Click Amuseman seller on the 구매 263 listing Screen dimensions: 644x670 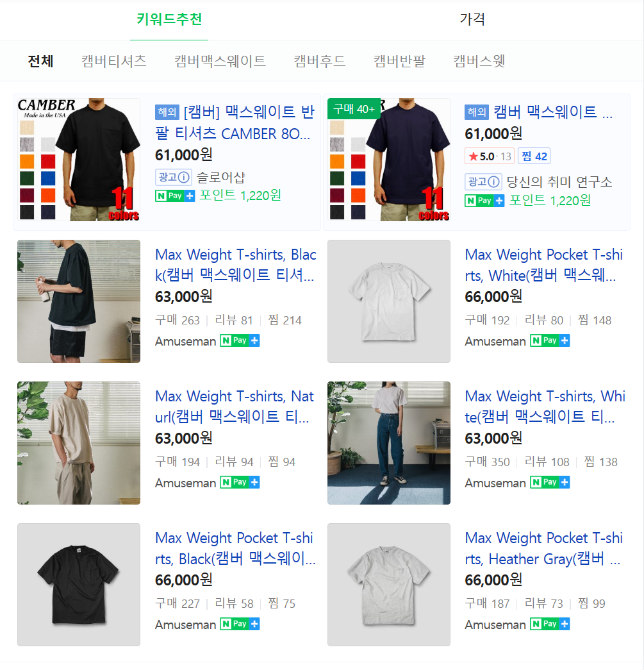point(185,341)
